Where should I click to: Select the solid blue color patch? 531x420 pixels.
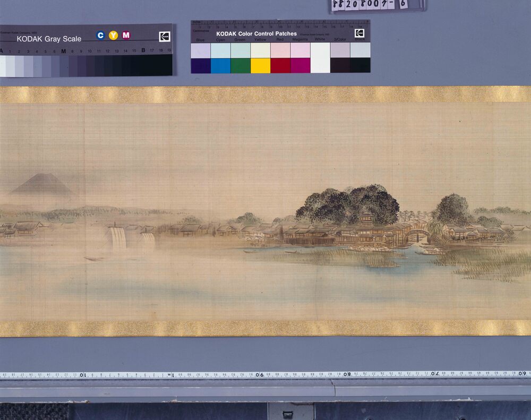pos(201,66)
